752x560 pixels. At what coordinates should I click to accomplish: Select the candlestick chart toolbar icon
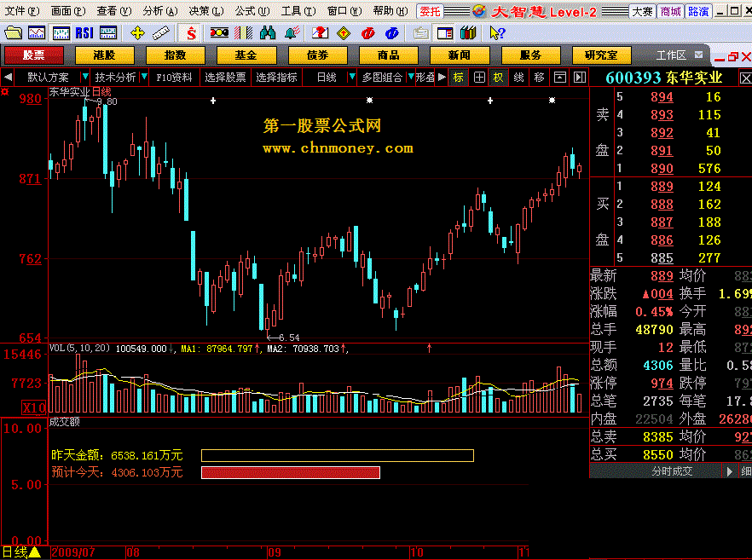click(x=61, y=33)
